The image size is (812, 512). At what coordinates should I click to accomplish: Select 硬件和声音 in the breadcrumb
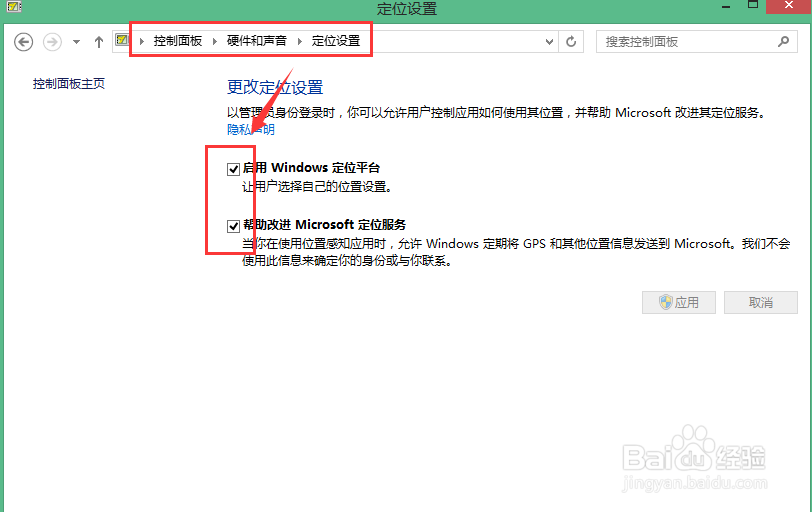pyautogui.click(x=257, y=41)
